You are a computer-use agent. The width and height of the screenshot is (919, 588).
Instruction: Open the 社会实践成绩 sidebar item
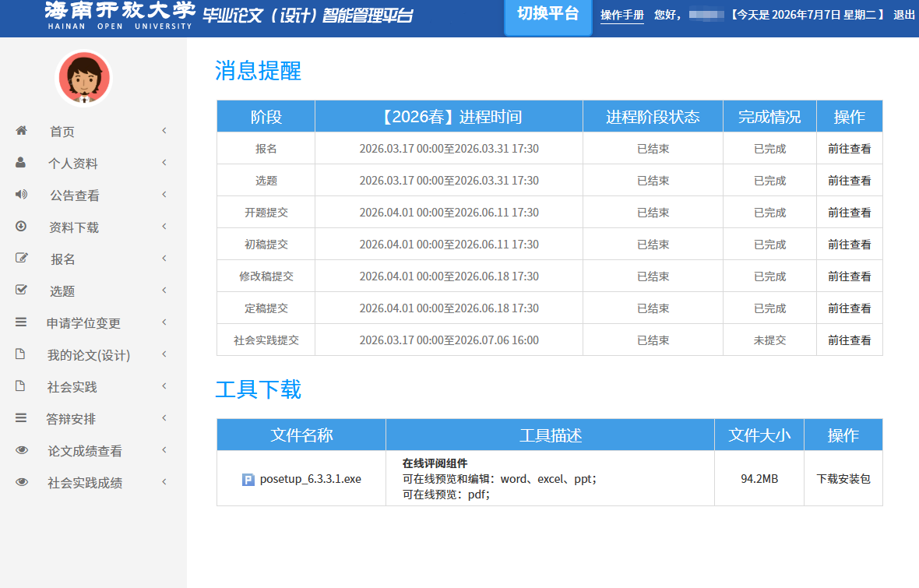93,483
